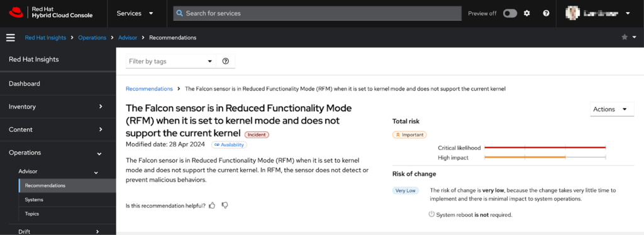The width and height of the screenshot is (644, 235).
Task: Toggle the Preview off switch
Action: click(x=510, y=14)
